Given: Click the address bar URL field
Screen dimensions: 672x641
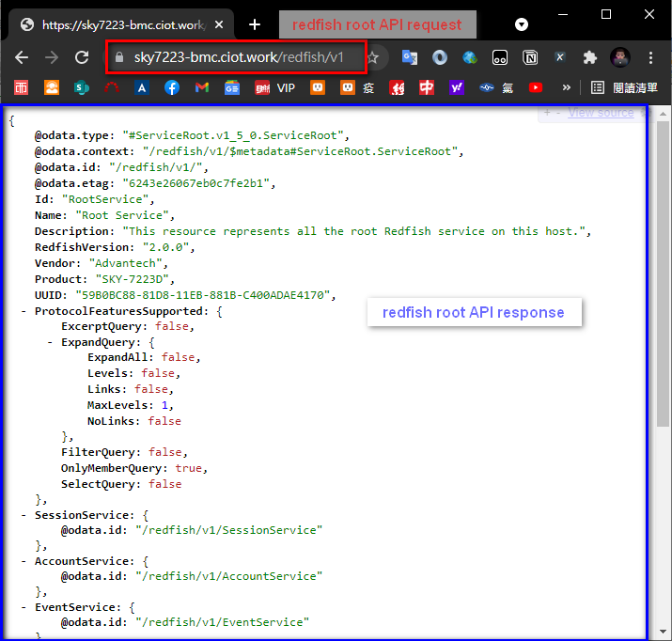Looking at the screenshot, I should pyautogui.click(x=239, y=57).
